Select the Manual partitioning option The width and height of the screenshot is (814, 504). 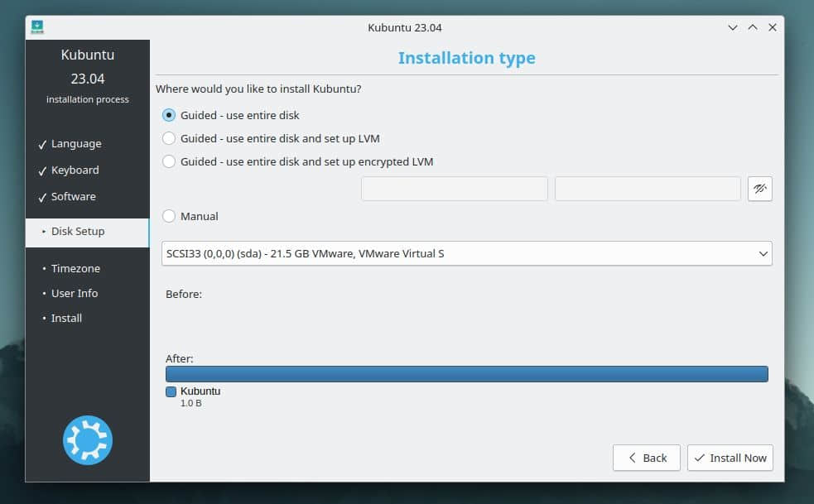click(169, 216)
